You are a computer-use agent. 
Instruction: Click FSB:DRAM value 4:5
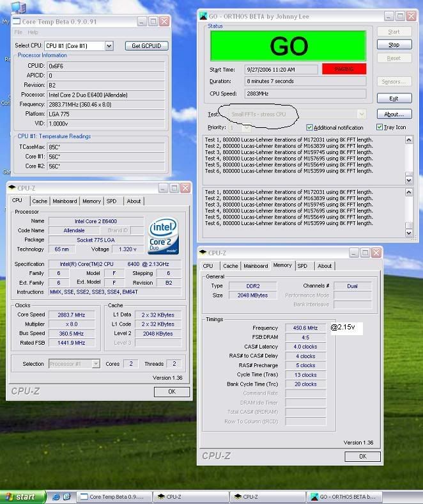click(305, 338)
